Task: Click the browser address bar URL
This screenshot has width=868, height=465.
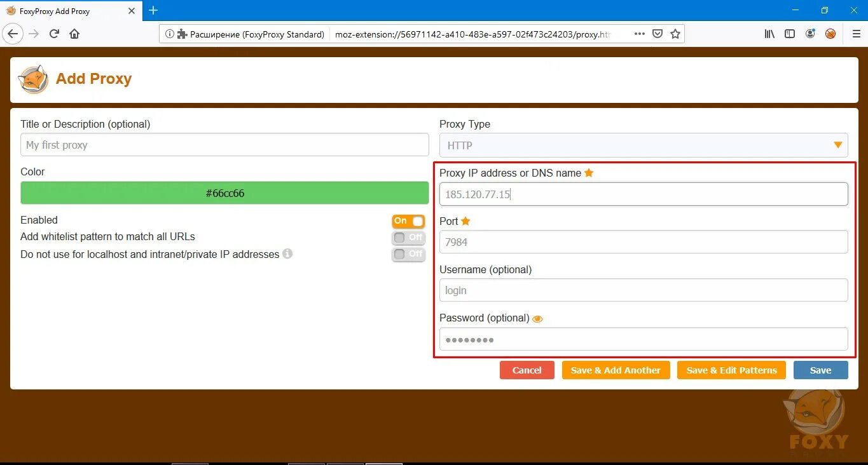Action: [x=472, y=34]
